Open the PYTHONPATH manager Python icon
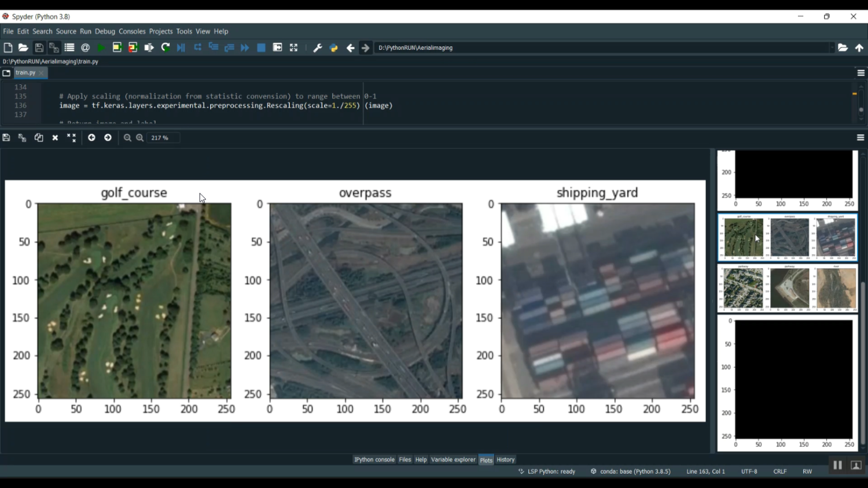This screenshot has height=488, width=868. tap(334, 48)
